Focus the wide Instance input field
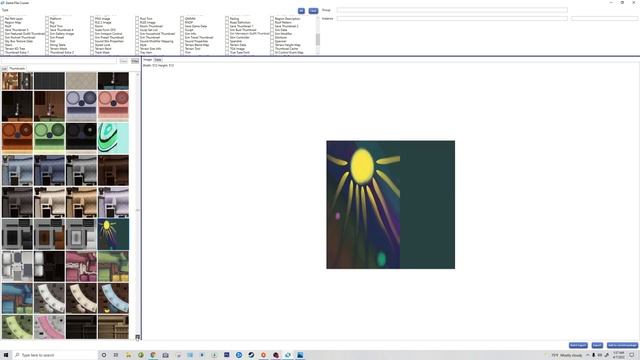The width and height of the screenshot is (640, 360). (x=452, y=19)
